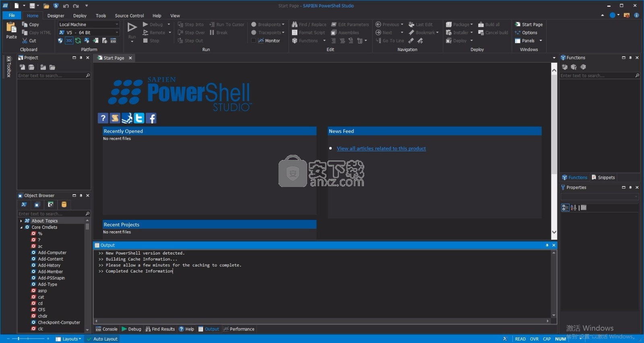The height and width of the screenshot is (343, 644).
Task: Click the add new folder icon in Project panel
Action: click(x=43, y=67)
